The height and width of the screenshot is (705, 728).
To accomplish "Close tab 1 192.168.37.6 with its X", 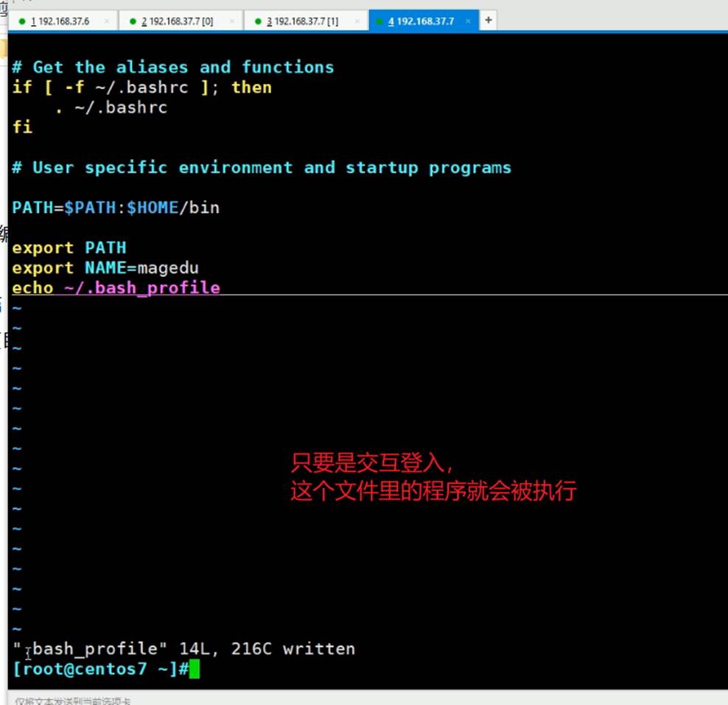I will [107, 22].
